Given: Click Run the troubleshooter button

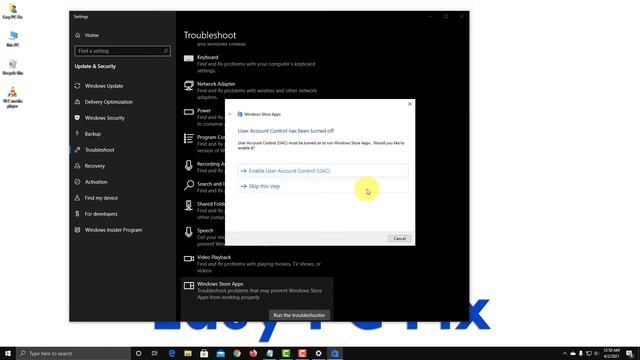Looking at the screenshot, I should click(299, 315).
